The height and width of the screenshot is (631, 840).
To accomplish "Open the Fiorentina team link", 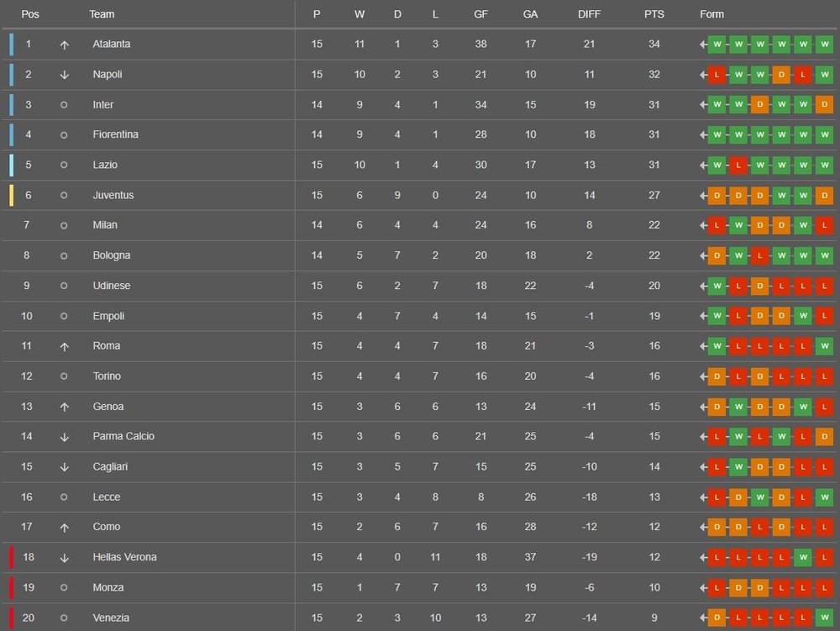I will 115,134.
